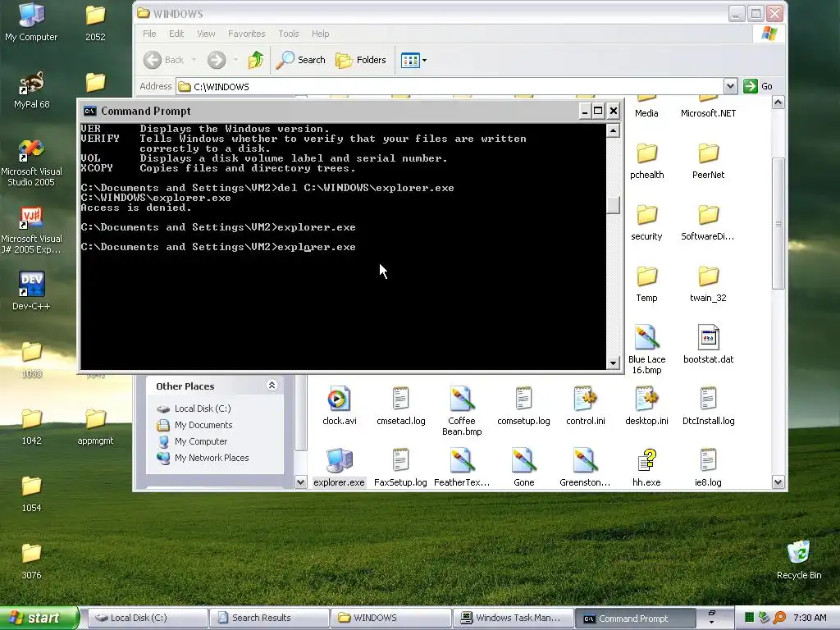Click the search magnifier tray icon
The width and height of the screenshot is (840, 630).
(779, 618)
